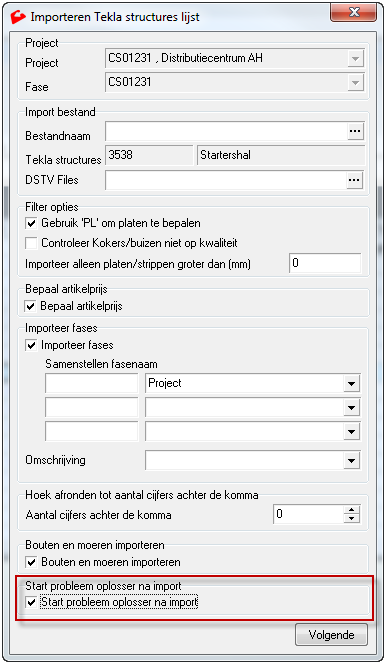Click the browse button for Bestandnaam
The height and width of the screenshot is (664, 386).
(355, 132)
